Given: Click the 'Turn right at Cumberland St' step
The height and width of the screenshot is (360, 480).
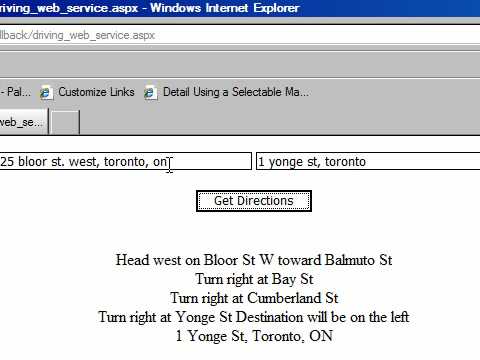Looking at the screenshot, I should 254,298.
